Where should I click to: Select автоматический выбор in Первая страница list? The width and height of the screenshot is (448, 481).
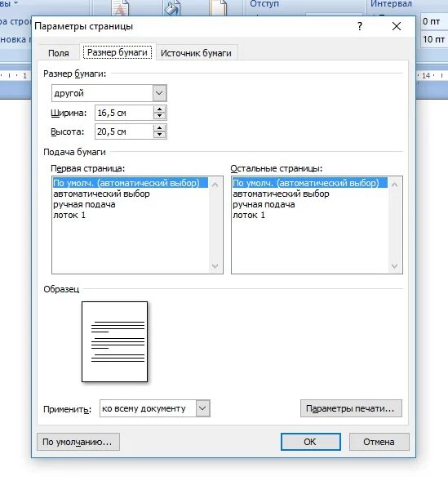[x=131, y=194]
